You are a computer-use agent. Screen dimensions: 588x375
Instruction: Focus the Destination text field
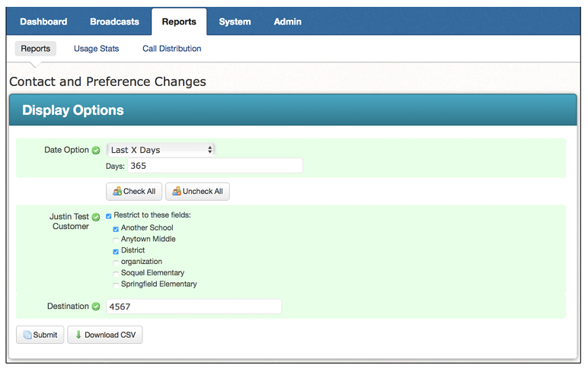point(194,307)
